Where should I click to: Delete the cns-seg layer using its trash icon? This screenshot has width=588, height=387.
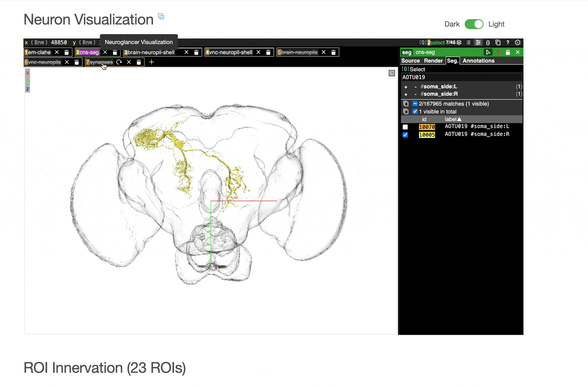click(508, 52)
